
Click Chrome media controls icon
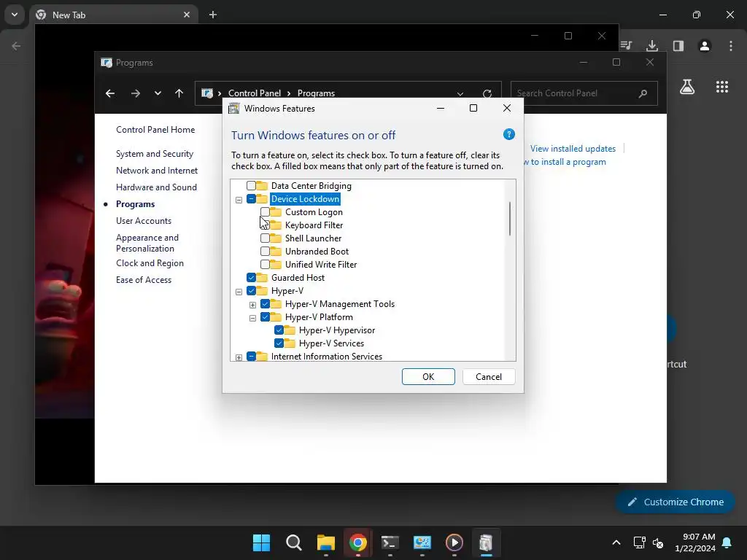(x=626, y=46)
